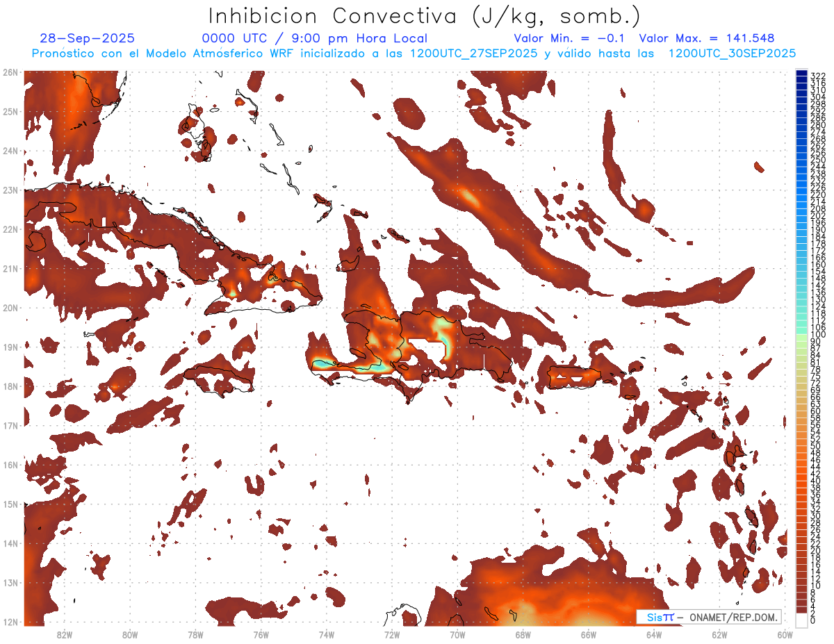This screenshot has height=644, width=834.
Task: Click the 80W longitude label
Action: point(130,634)
